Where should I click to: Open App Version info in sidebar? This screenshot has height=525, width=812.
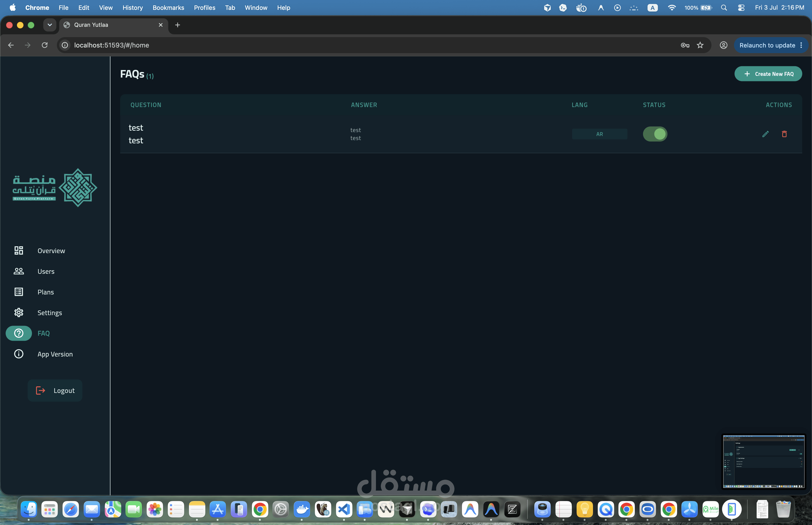pyautogui.click(x=19, y=354)
